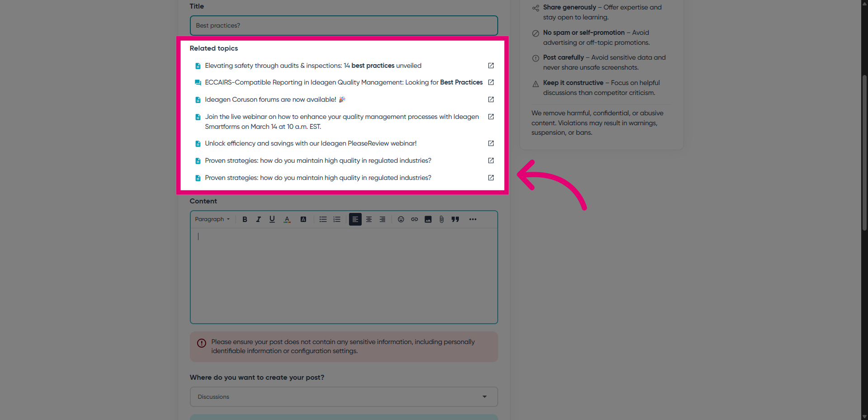Click external-link icon for ECCAIRS-Compatible Reporting topic

coord(491,82)
